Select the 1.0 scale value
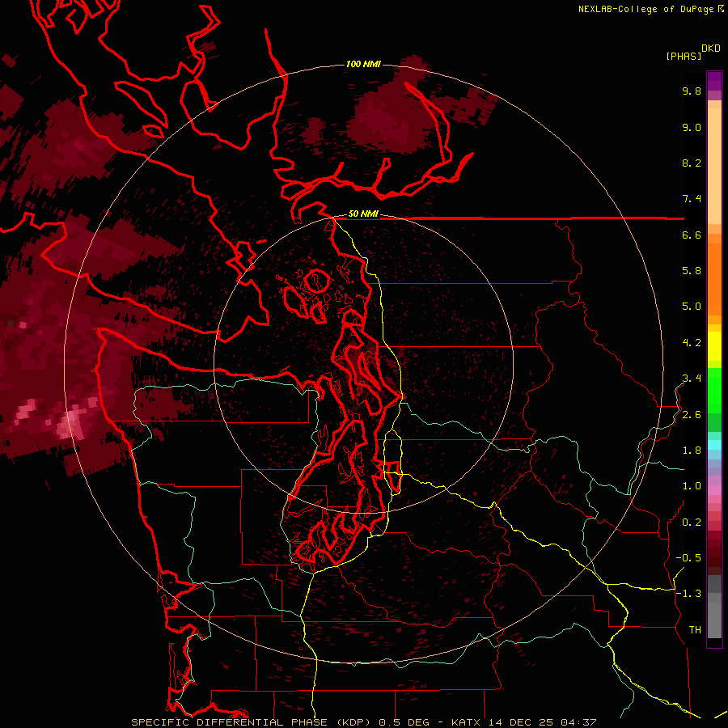The image size is (728, 728). tap(692, 486)
